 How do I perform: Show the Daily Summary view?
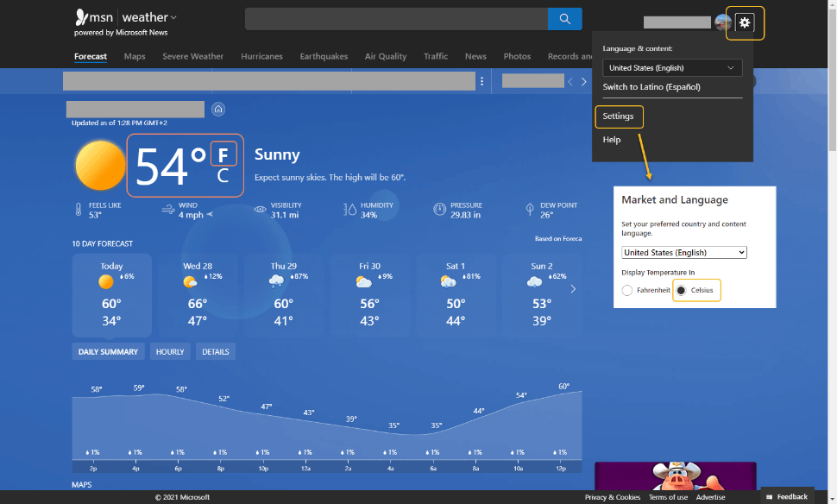pyautogui.click(x=108, y=352)
